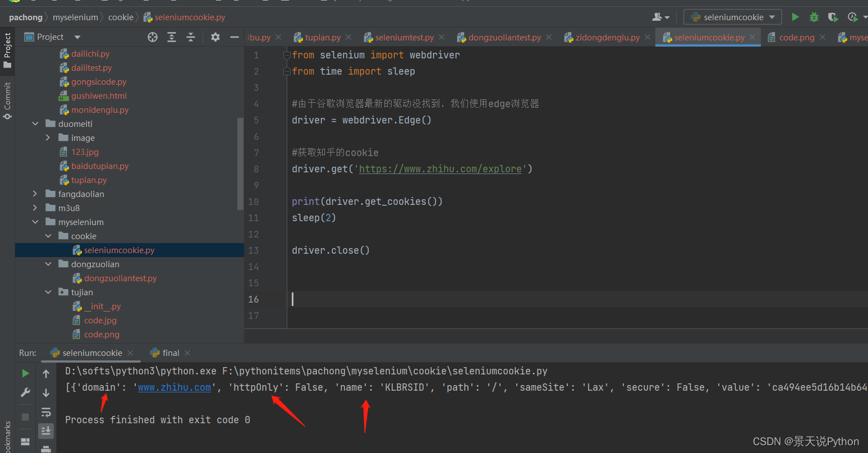Click the grey stop square in Run panel

25,417
